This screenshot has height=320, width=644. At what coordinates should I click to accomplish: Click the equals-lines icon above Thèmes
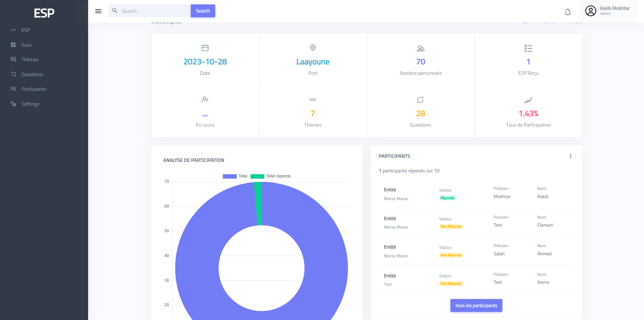tap(313, 100)
